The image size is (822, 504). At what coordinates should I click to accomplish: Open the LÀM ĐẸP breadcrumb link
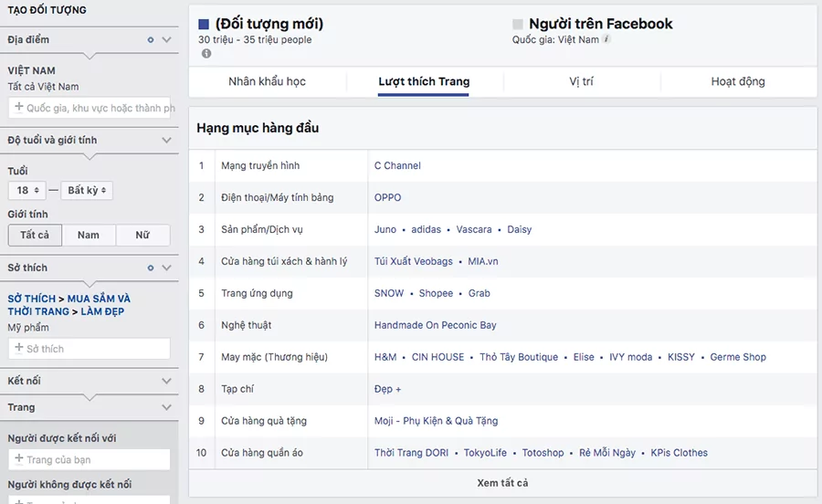(102, 311)
